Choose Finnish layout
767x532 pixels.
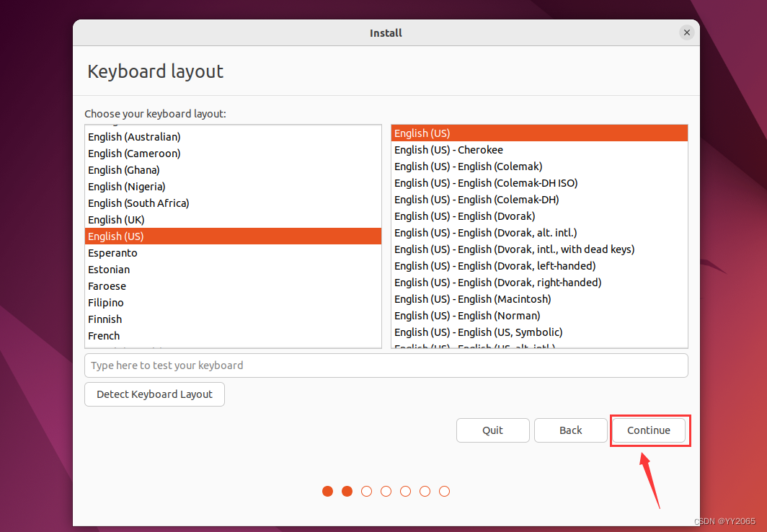click(x=233, y=320)
